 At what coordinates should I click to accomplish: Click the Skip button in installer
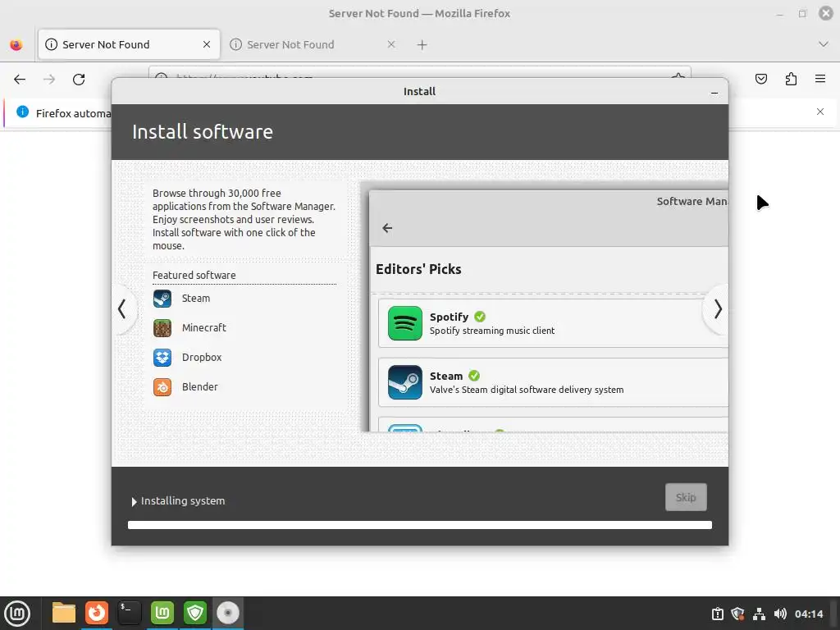coord(686,497)
